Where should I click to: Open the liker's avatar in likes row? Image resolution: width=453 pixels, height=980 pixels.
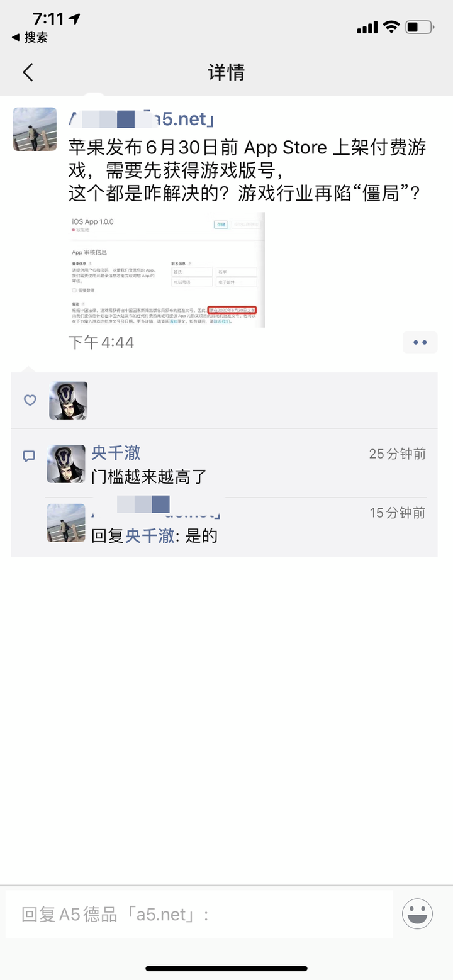(69, 401)
